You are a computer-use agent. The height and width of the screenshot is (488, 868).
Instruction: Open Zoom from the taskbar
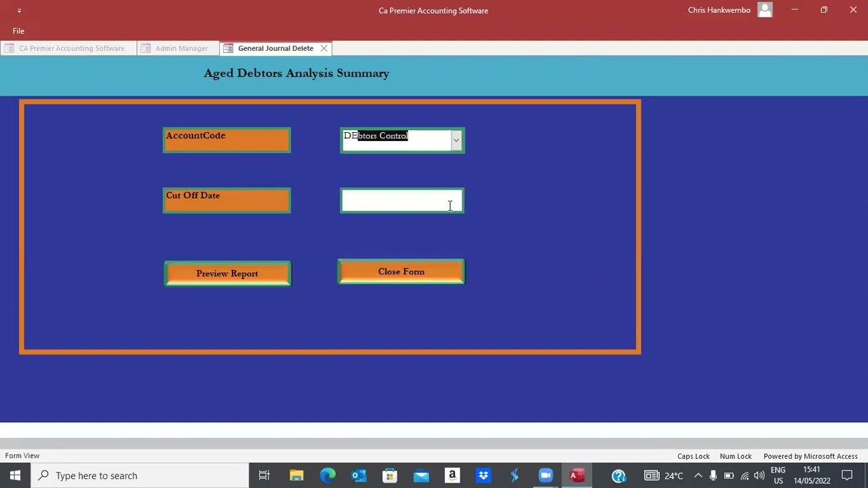coord(546,475)
